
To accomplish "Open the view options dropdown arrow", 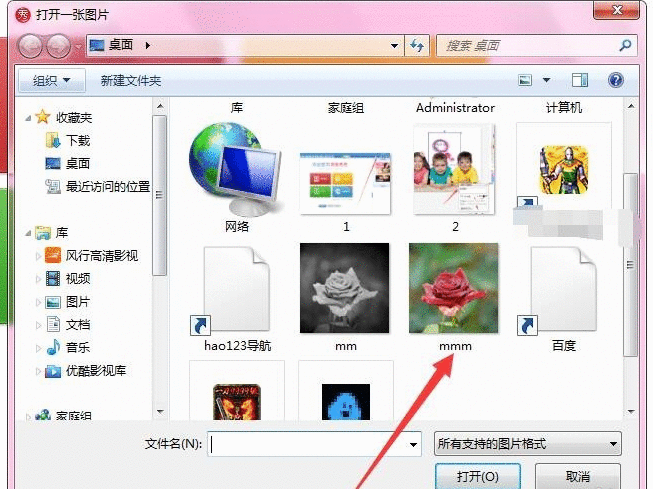I will [x=546, y=80].
